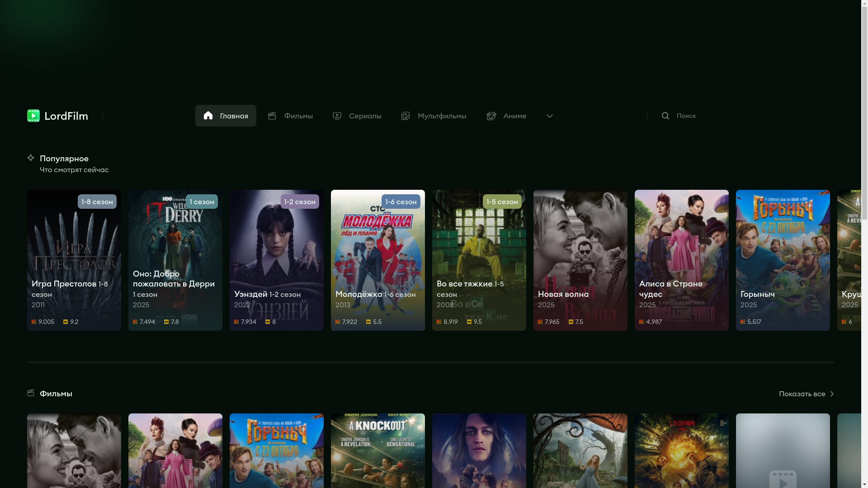Open 'Алиса в Стране чудес' popular card
868x488 pixels.
[x=682, y=260]
